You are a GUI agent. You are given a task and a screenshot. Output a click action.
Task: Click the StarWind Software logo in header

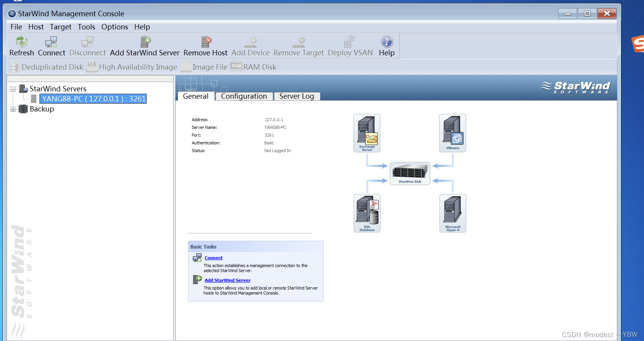(x=575, y=87)
